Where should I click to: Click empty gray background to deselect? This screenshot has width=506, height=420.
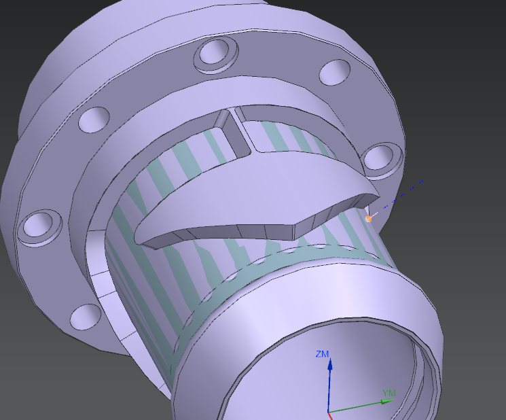[x=462, y=54]
